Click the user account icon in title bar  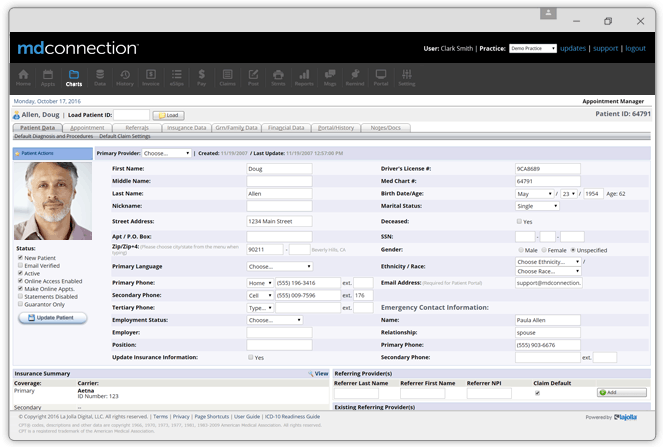click(548, 13)
